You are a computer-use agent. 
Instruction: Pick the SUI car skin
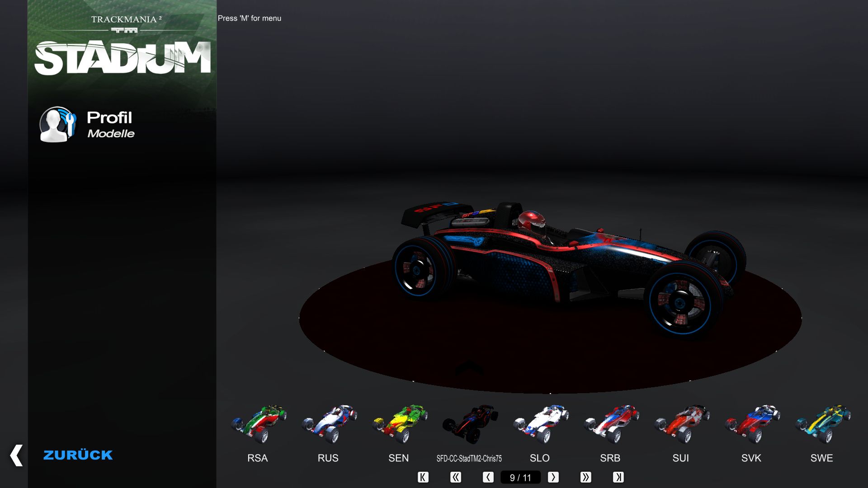coord(681,425)
